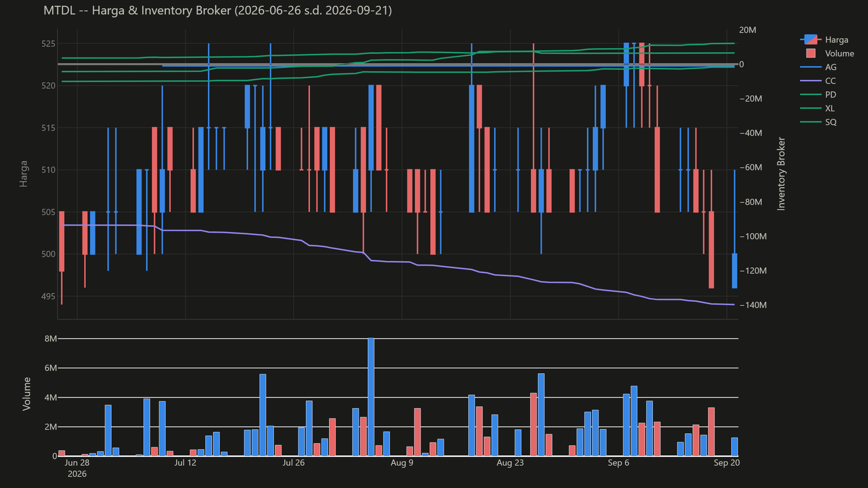Click the red Volume legend swatch
The image size is (868, 488).
click(x=811, y=53)
